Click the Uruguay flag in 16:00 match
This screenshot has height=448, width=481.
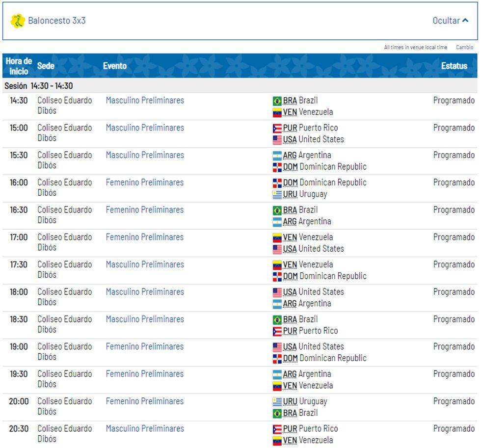coord(277,195)
